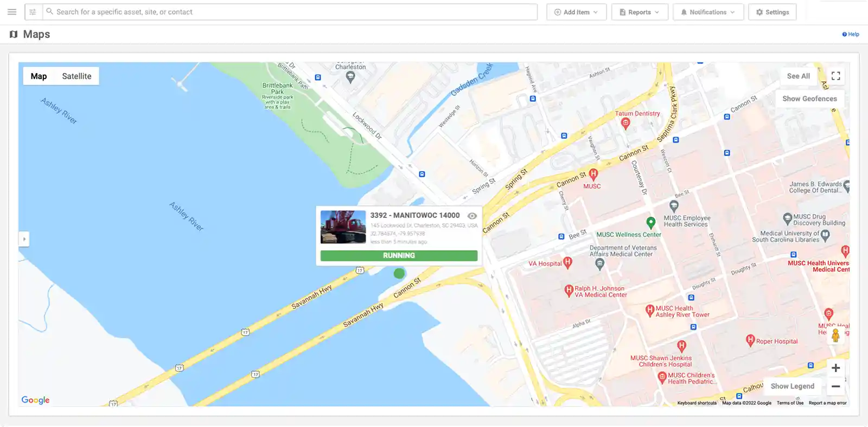
Task: Click the See All button
Action: pos(798,76)
